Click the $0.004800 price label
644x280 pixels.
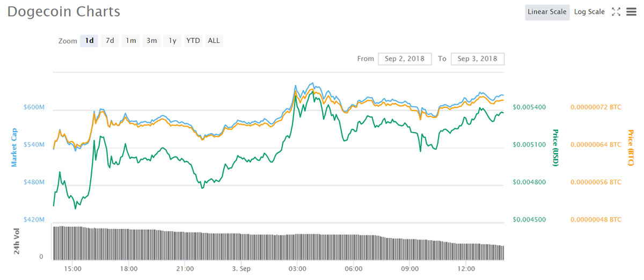pyautogui.click(x=529, y=182)
